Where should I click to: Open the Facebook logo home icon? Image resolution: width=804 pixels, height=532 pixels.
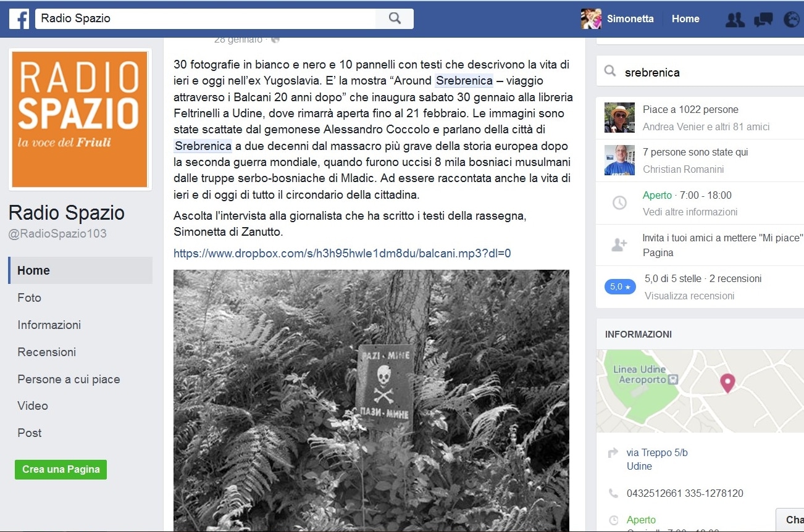19,19
